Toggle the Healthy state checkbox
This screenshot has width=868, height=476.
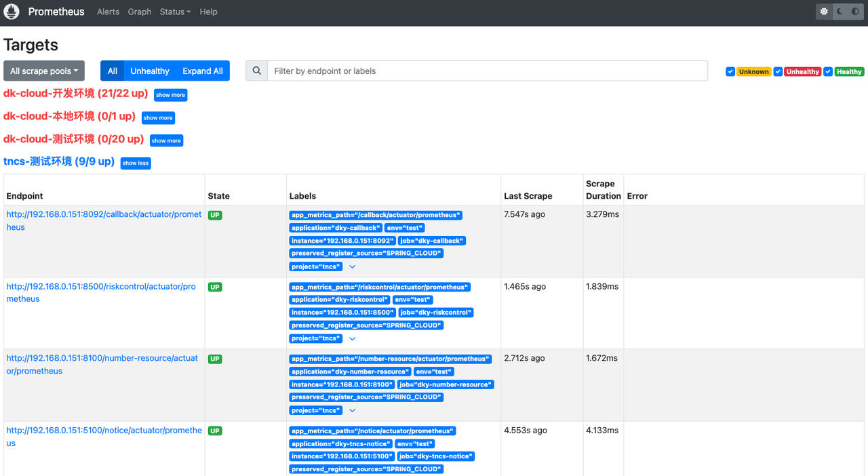click(x=828, y=72)
